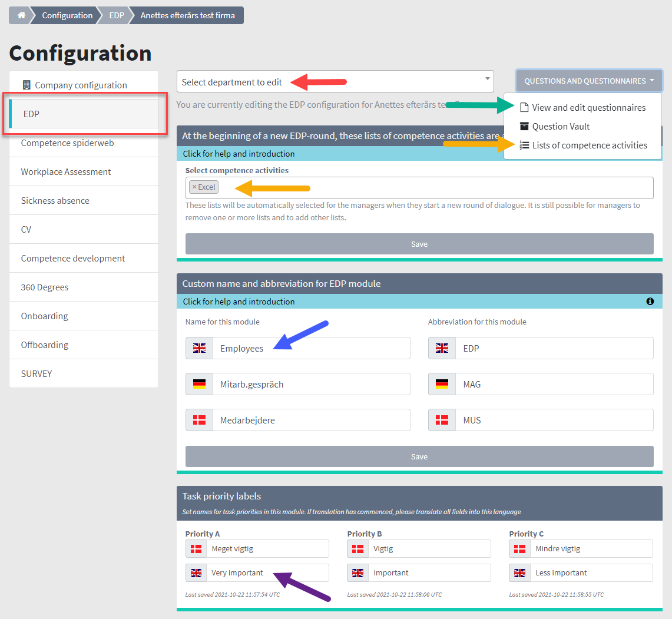Click the Question Vault archive icon

(x=524, y=126)
